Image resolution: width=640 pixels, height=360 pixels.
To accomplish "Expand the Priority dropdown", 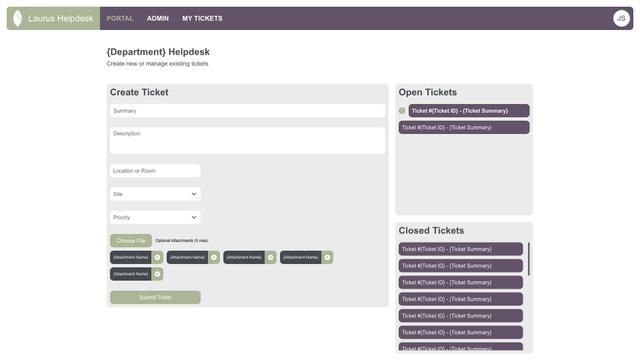I will point(155,217).
